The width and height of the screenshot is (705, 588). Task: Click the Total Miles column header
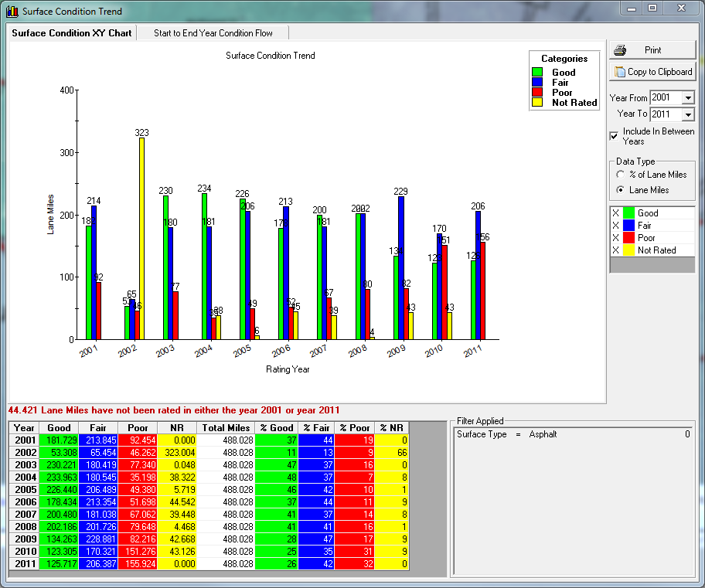click(x=226, y=428)
